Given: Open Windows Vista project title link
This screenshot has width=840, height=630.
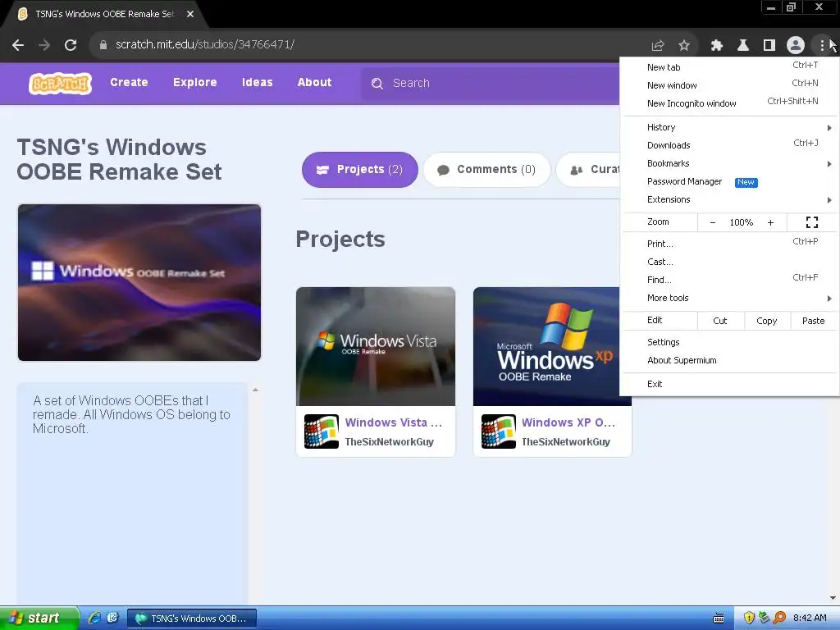Looking at the screenshot, I should [394, 422].
